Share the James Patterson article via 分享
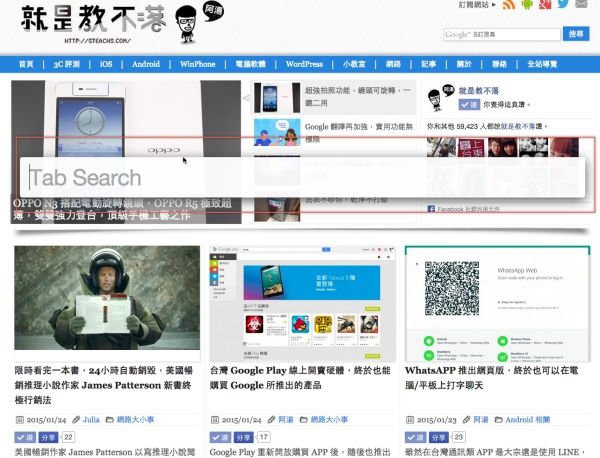This screenshot has height=458, width=600. pos(48,437)
